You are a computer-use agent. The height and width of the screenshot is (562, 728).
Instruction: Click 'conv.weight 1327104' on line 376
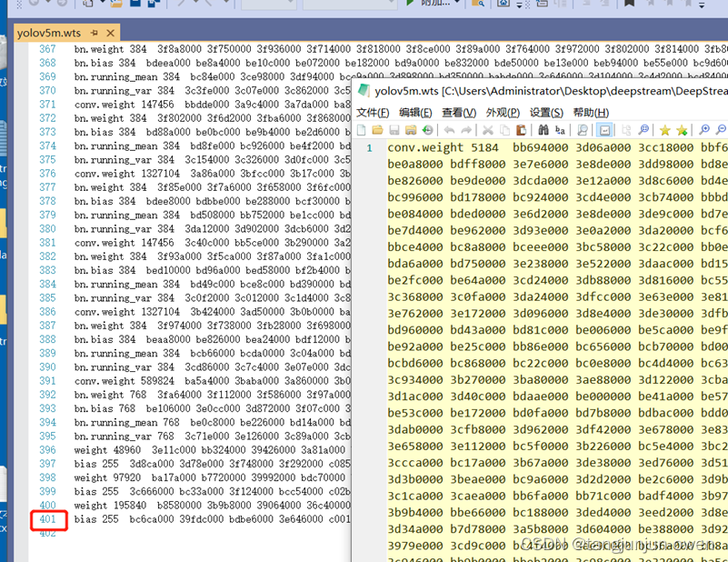click(126, 174)
